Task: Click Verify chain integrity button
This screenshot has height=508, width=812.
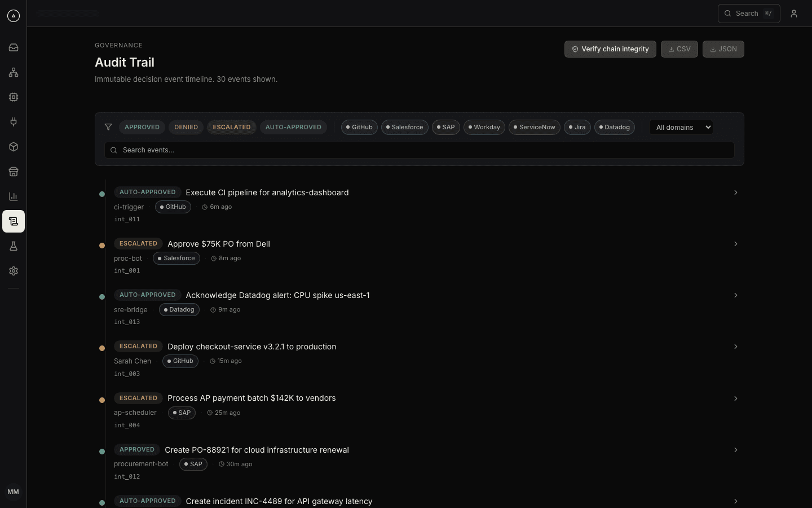Action: click(610, 49)
